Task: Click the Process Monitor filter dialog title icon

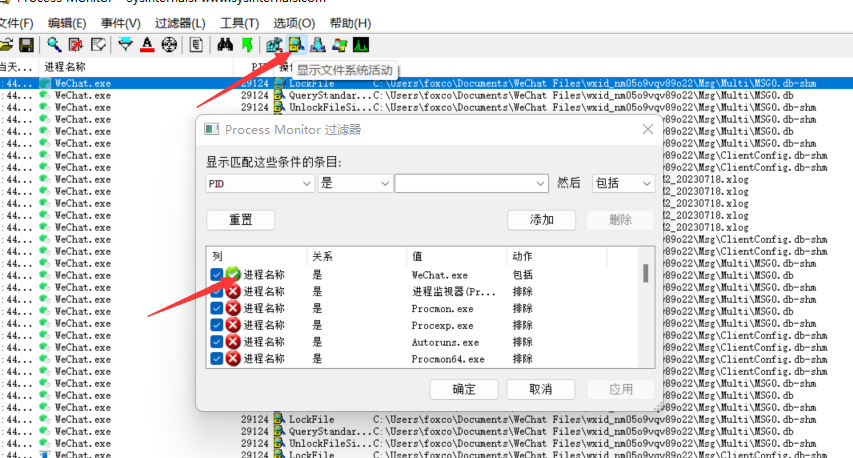Action: [x=211, y=129]
